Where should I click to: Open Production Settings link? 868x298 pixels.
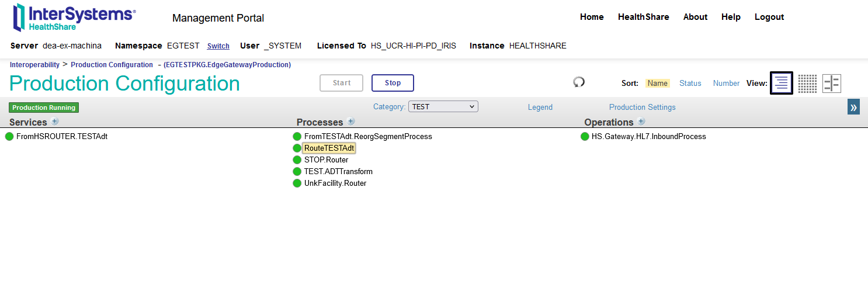(x=642, y=108)
